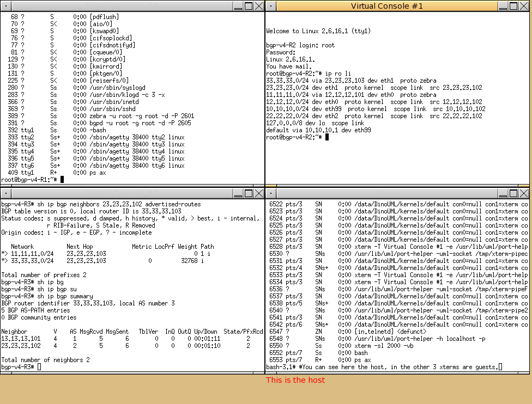Viewport: 532px width, 404px height.
Task: Close the bgp-v4-R1 terminal window
Action: [x=259, y=6]
